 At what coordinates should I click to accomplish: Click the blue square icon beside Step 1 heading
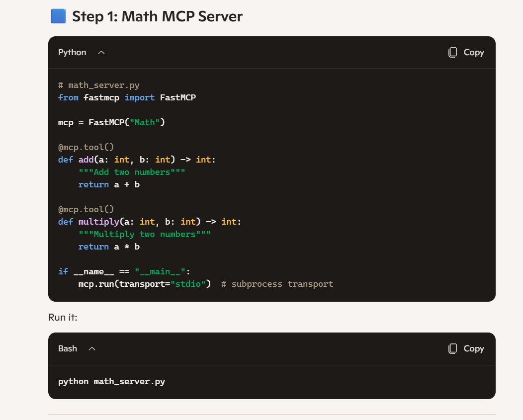(x=58, y=16)
